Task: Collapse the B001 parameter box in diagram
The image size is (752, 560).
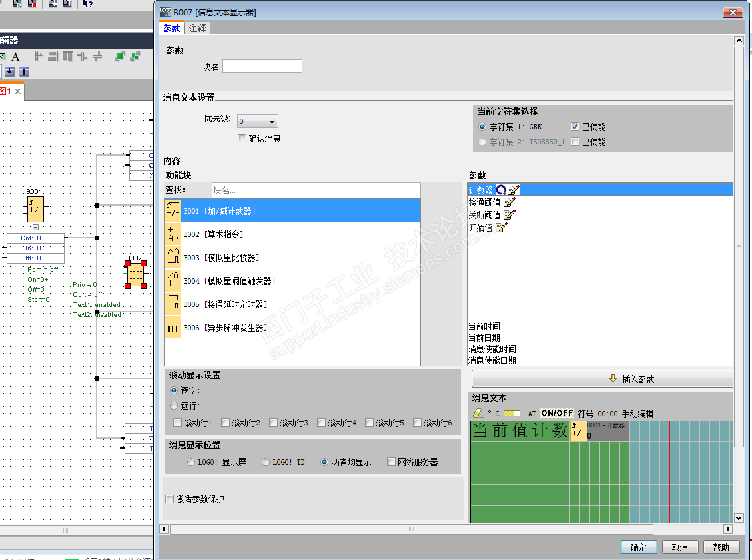Action: click(x=35, y=227)
